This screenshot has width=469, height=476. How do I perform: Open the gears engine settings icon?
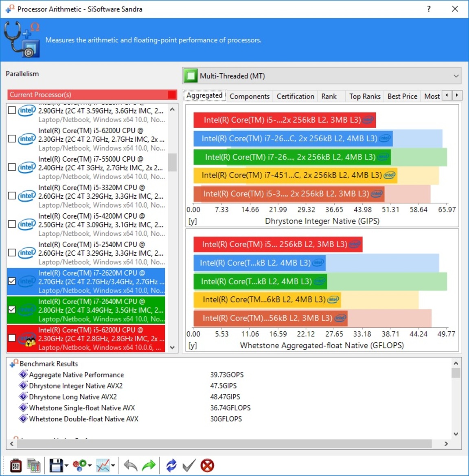[x=79, y=465]
